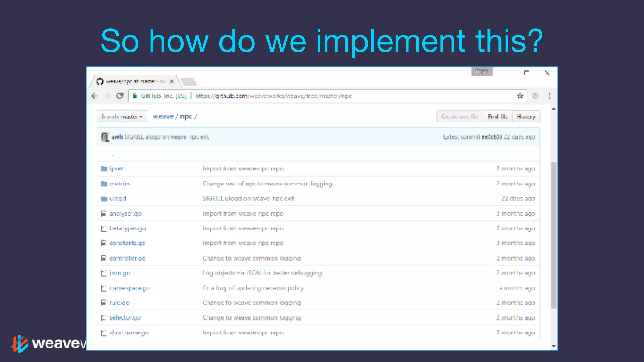
Task: Click the scrollbar down arrow
Action: (x=553, y=346)
